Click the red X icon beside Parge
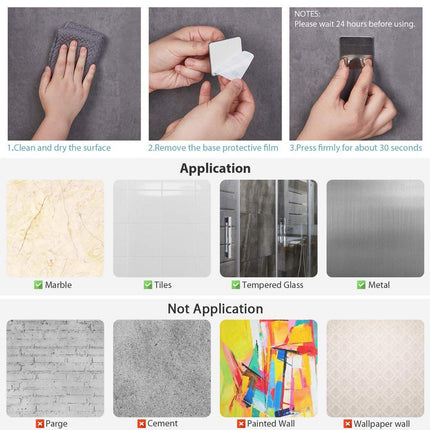This screenshot has width=430, height=430. click(40, 424)
